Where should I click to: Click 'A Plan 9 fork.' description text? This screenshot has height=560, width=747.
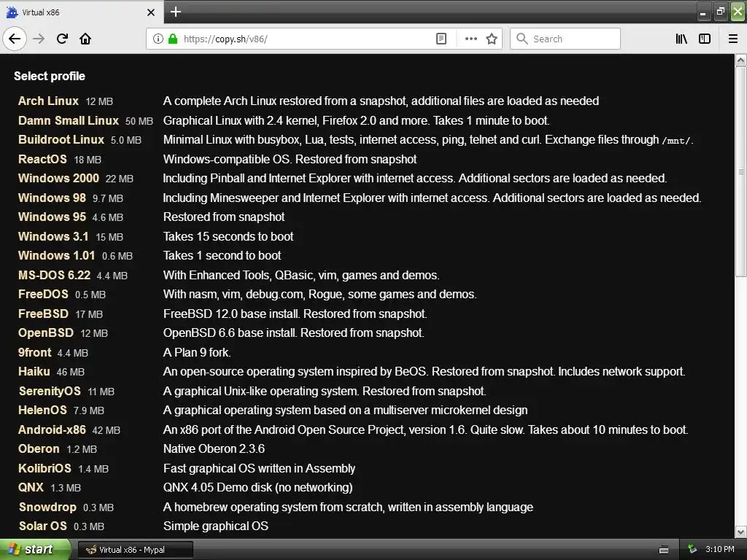(x=197, y=352)
